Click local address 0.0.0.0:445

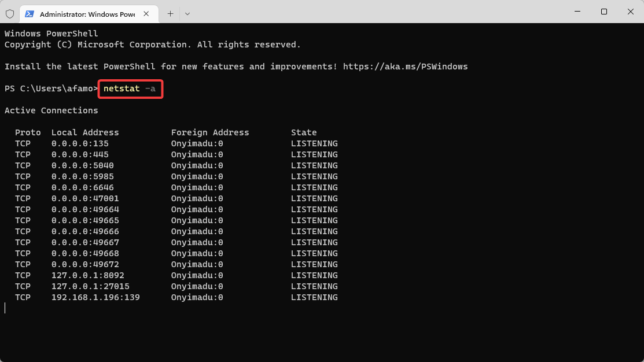click(x=80, y=155)
